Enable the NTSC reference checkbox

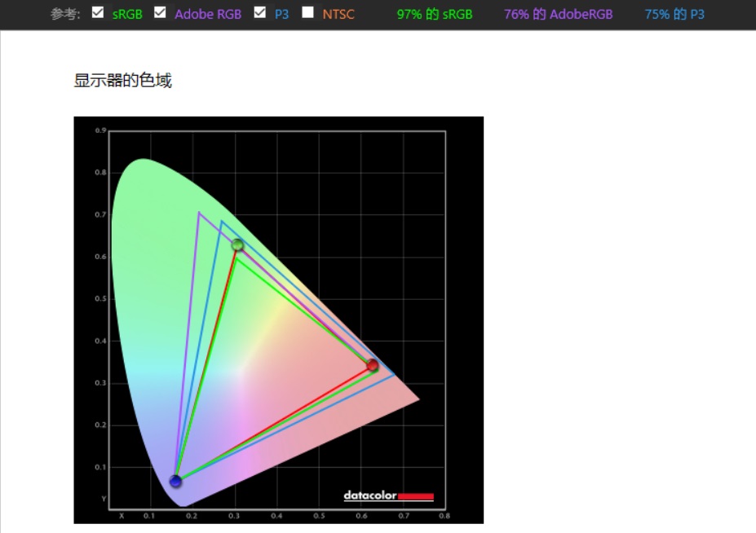[x=307, y=12]
